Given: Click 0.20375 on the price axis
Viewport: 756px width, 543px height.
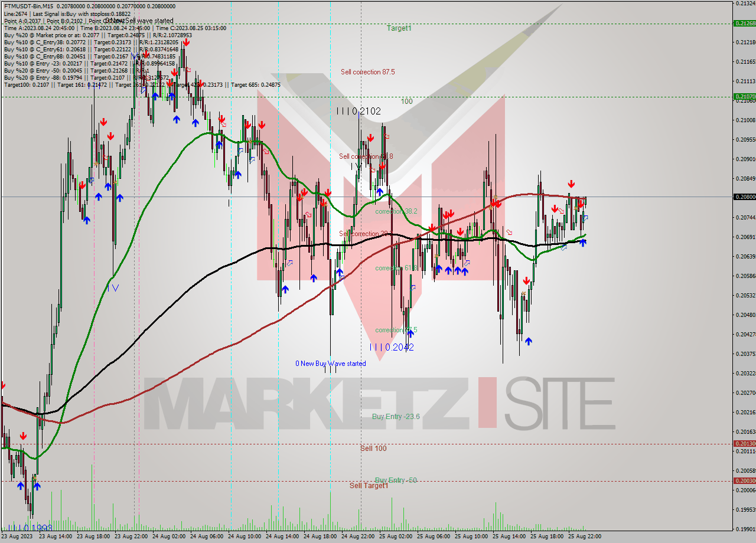Looking at the screenshot, I should coord(746,354).
